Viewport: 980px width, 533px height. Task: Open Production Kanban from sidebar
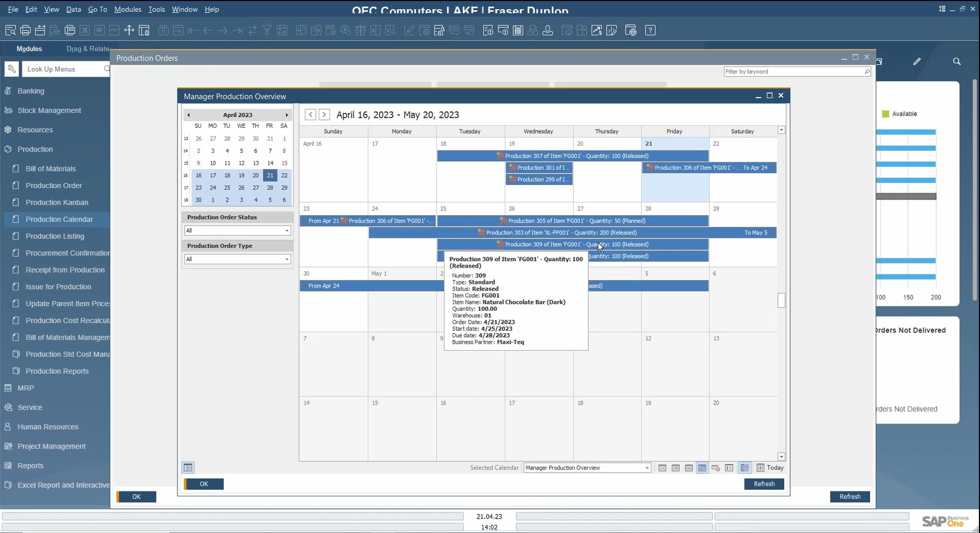[57, 202]
